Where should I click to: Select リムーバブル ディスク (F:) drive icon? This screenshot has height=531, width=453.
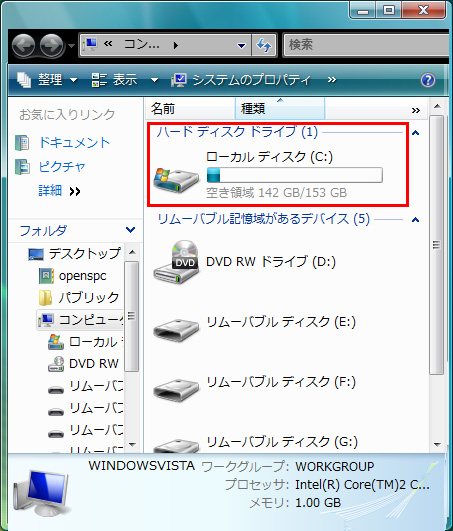click(176, 390)
